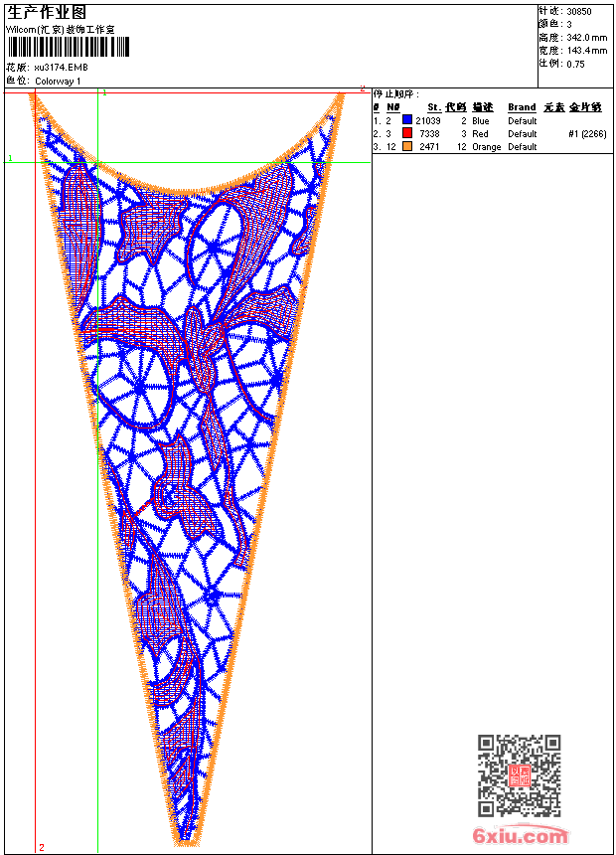Select stitch count 7338 in Red row
The image size is (616, 855).
(429, 133)
